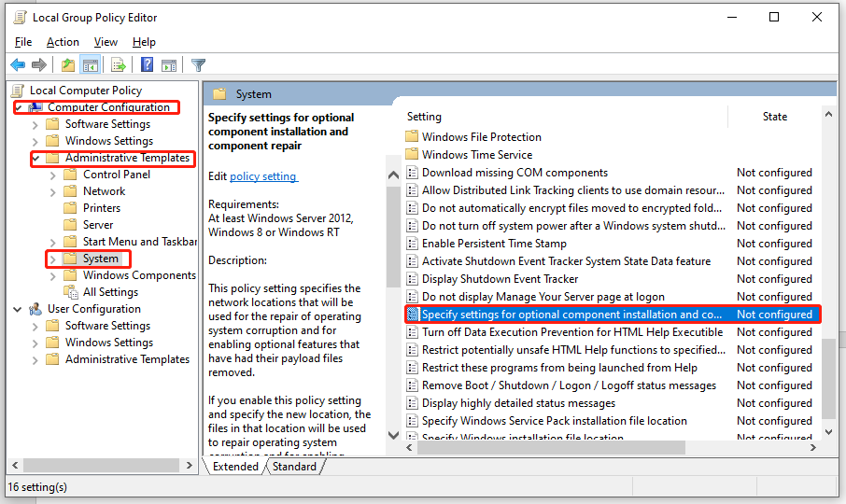Image resolution: width=846 pixels, height=504 pixels.
Task: Click the policy setting link
Action: tap(263, 176)
